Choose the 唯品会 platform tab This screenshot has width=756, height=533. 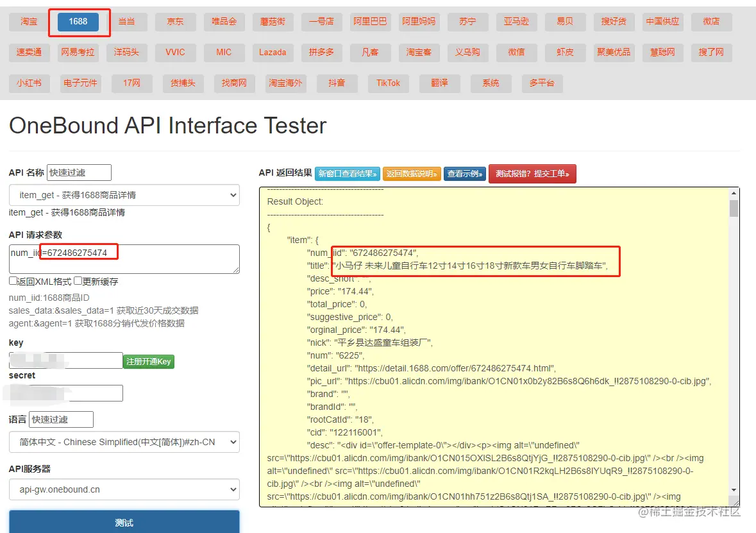click(224, 22)
